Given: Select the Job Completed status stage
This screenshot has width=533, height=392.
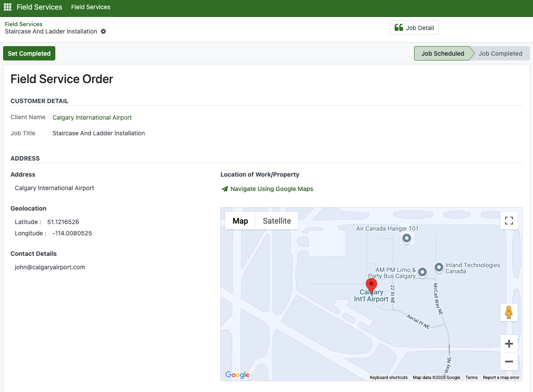Looking at the screenshot, I should coord(500,54).
